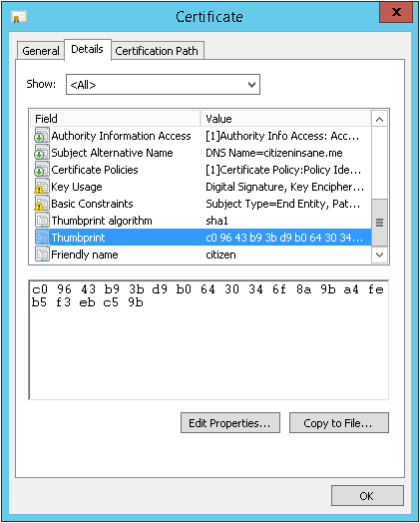Image resolution: width=420 pixels, height=523 pixels.
Task: Click the certificate icon in title bar
Action: (19, 17)
